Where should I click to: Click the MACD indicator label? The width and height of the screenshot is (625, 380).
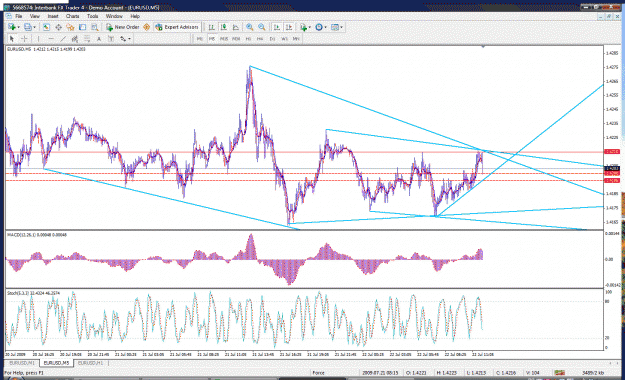[37, 235]
